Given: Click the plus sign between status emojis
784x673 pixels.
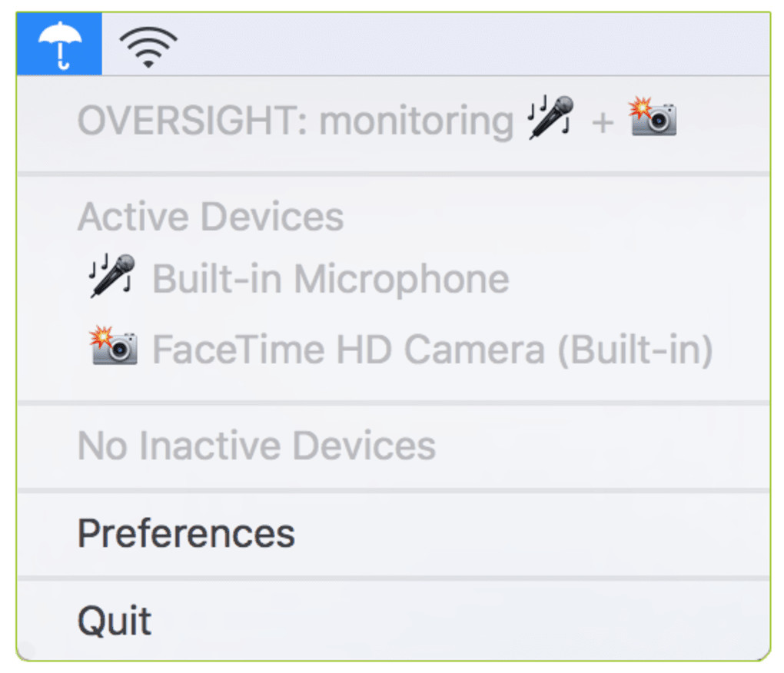Looking at the screenshot, I should tap(603, 123).
